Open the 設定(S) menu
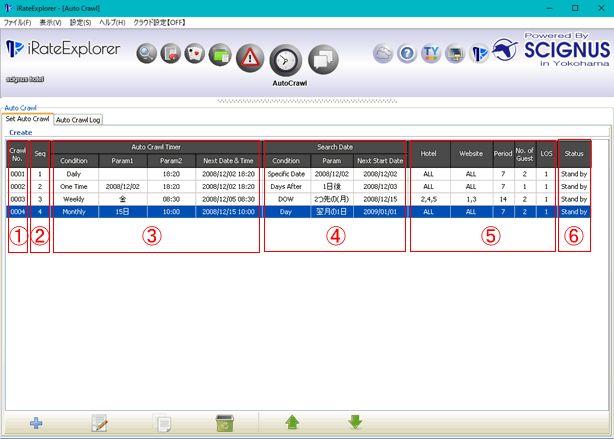The width and height of the screenshot is (614, 439). point(81,21)
